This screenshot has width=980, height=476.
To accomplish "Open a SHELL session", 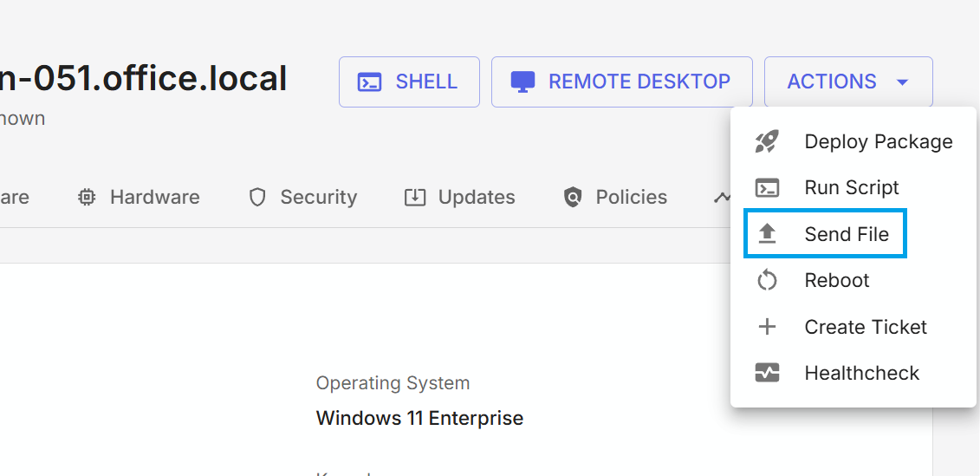I will pyautogui.click(x=409, y=82).
